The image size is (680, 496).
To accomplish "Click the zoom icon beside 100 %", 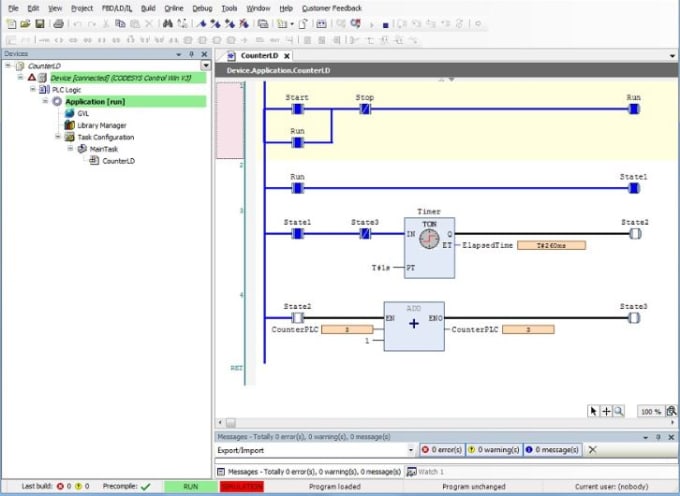I will coord(671,411).
